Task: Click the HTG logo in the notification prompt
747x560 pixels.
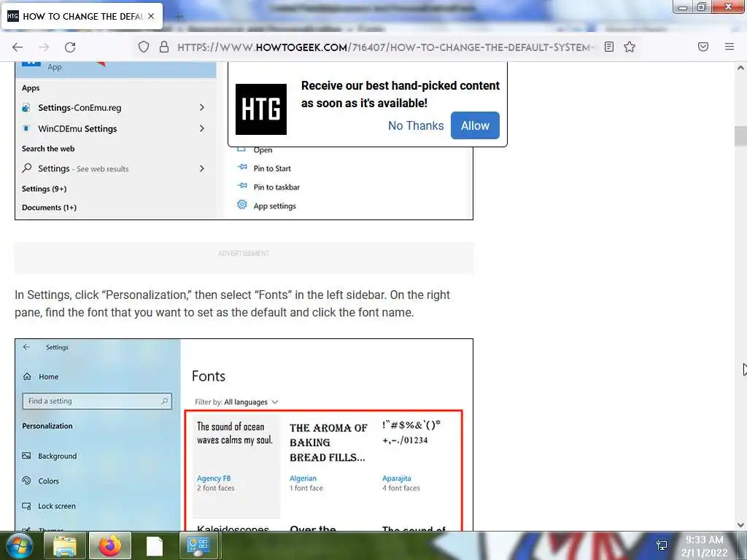Action: (261, 109)
